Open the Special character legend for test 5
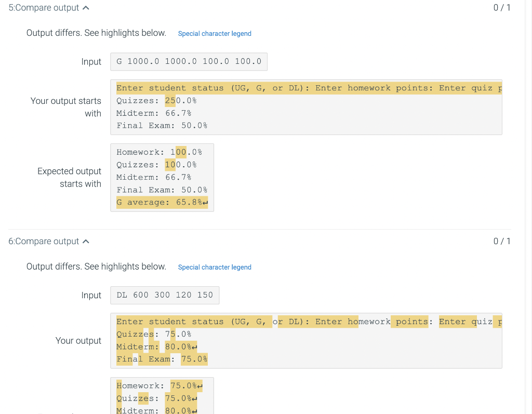Screen dimensions: 532x414 (x=215, y=33)
